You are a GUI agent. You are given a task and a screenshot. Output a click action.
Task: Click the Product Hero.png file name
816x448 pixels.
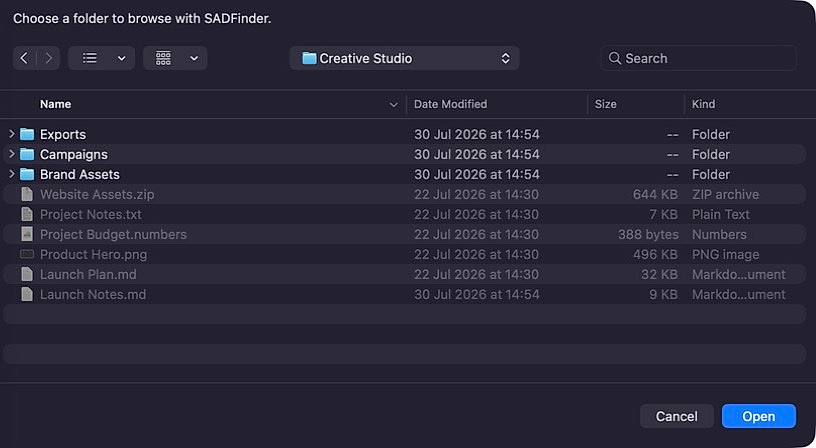(94, 254)
